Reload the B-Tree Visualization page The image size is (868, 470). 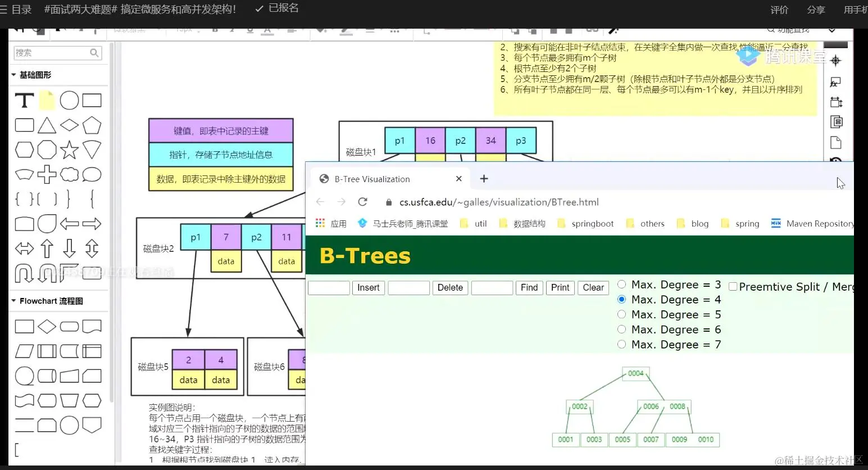(363, 202)
